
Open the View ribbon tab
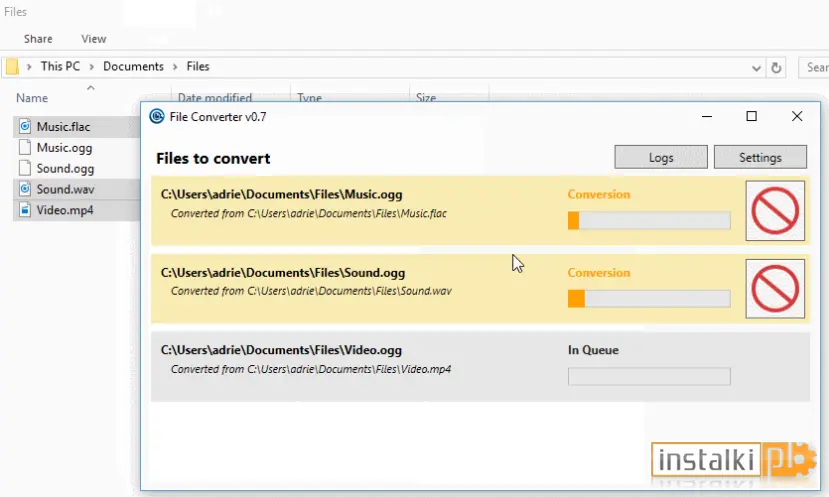[x=94, y=39]
